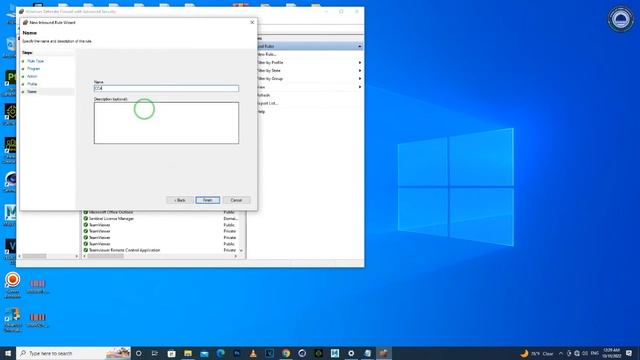Select the Program step in Steps list
This screenshot has height=360, width=640.
point(33,69)
